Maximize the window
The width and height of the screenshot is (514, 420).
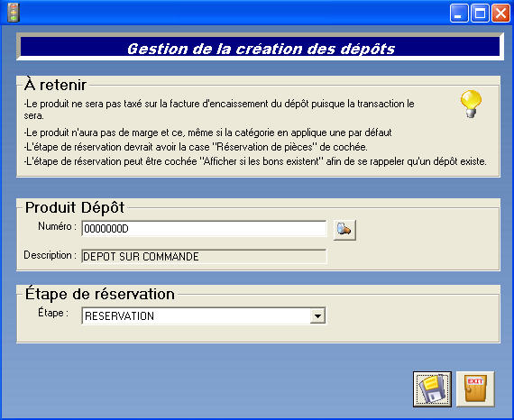tap(480, 14)
